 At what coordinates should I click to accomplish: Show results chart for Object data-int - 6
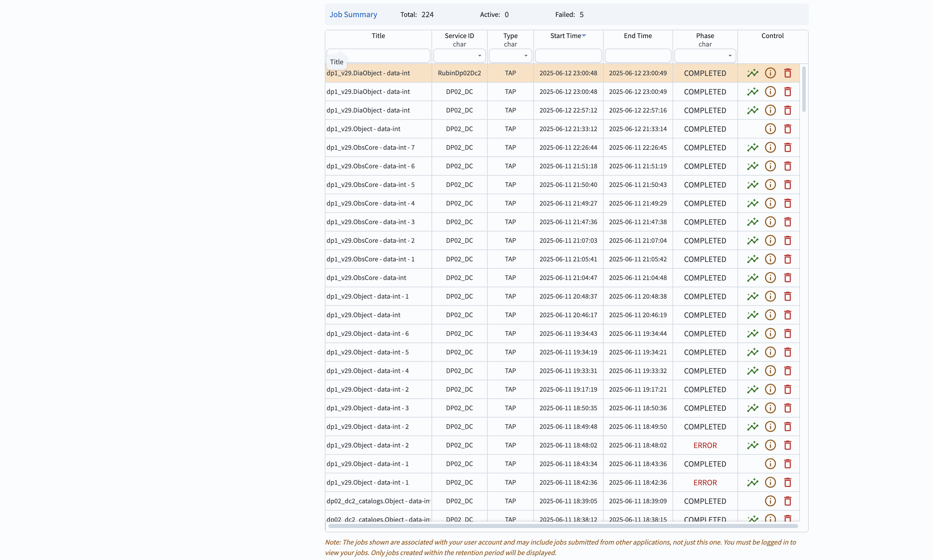pos(753,333)
